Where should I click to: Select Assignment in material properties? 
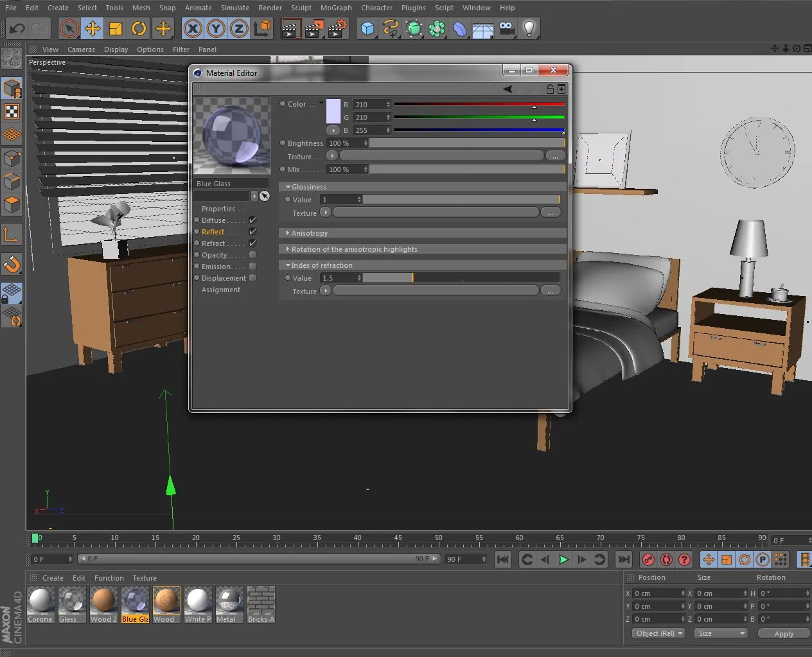(x=221, y=290)
